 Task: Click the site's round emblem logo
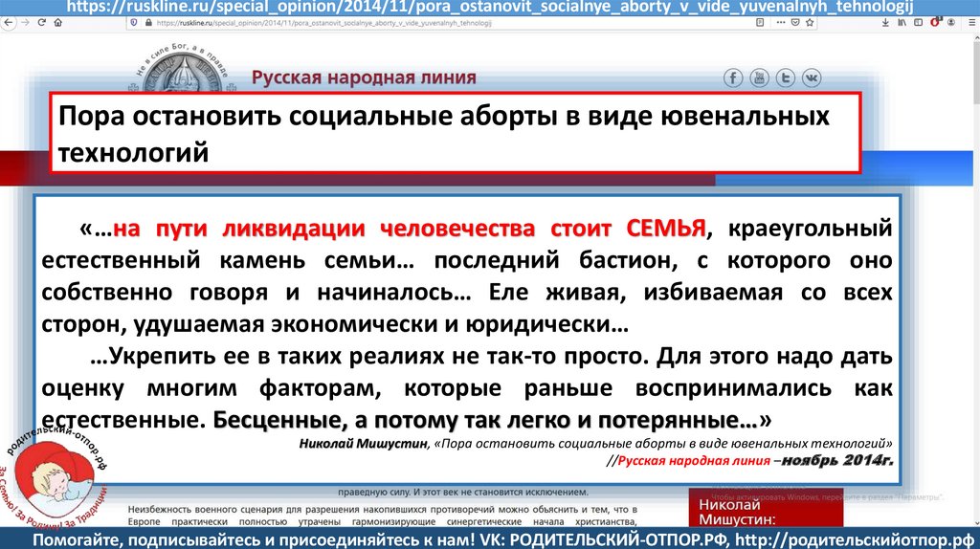[x=183, y=70]
